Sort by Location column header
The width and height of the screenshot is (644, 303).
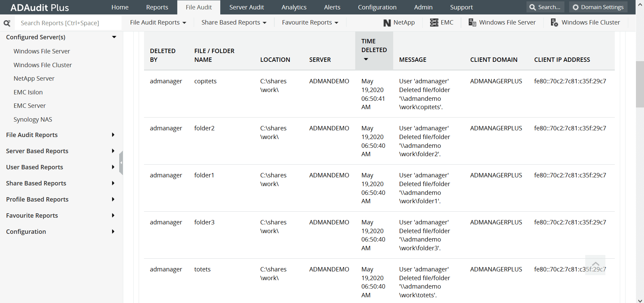275,59
